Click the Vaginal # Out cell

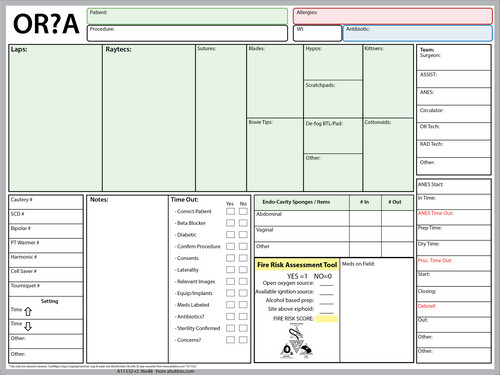[x=397, y=234]
